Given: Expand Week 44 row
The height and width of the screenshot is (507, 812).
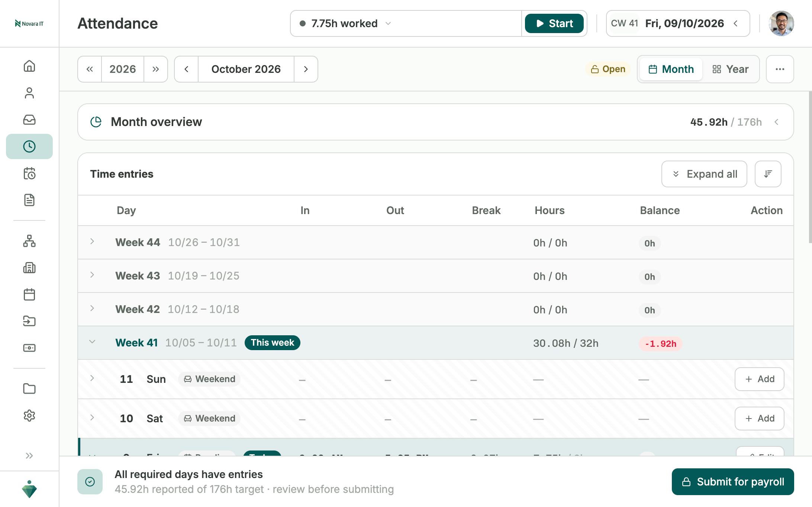Looking at the screenshot, I should point(92,242).
